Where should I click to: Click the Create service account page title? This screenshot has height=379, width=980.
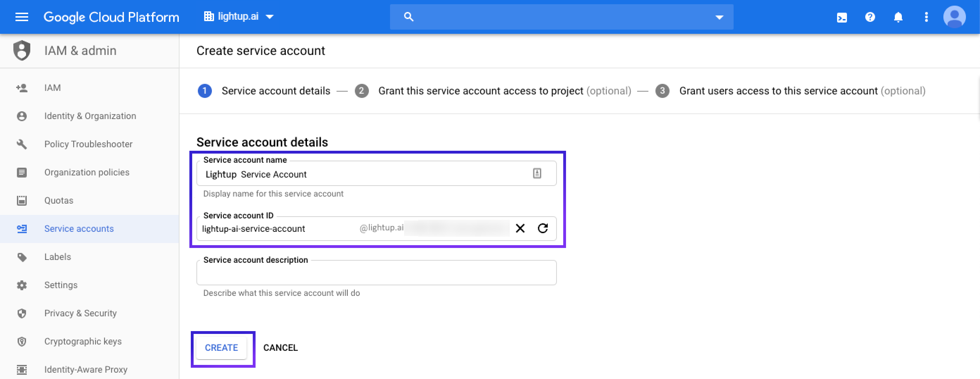260,51
